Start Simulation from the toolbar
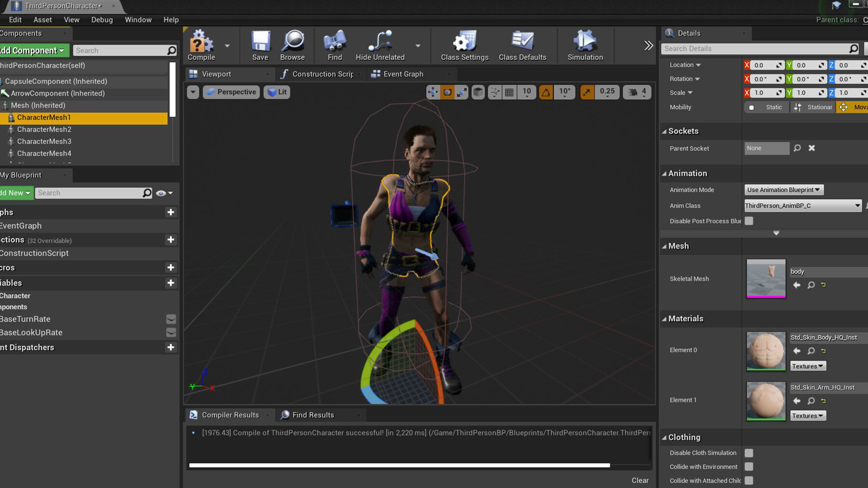This screenshot has width=868, height=488. [585, 45]
